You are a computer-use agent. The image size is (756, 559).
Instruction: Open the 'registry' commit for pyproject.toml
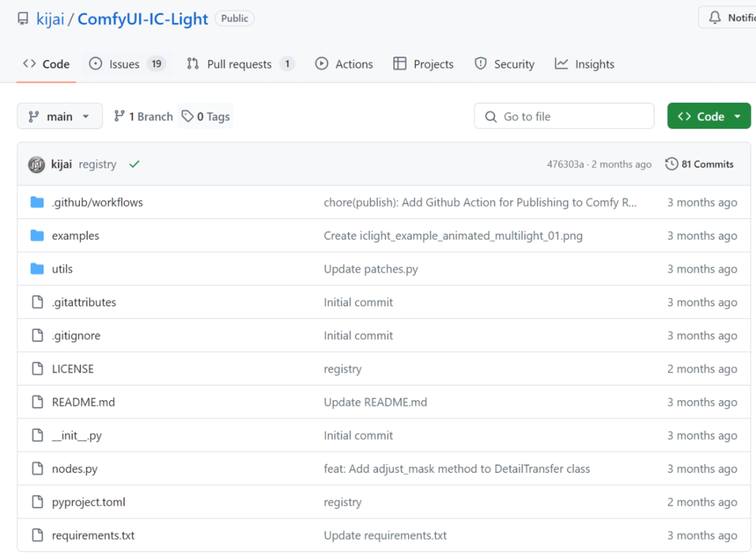[342, 502]
